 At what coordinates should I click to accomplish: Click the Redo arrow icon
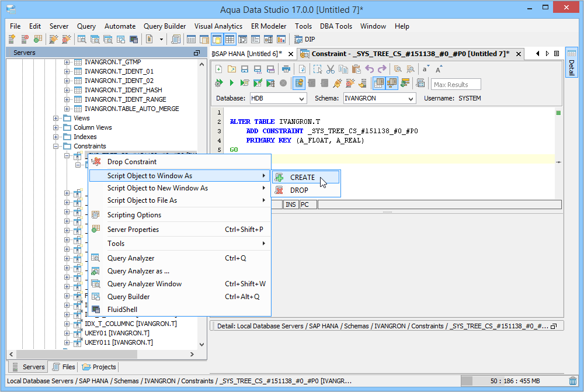382,70
